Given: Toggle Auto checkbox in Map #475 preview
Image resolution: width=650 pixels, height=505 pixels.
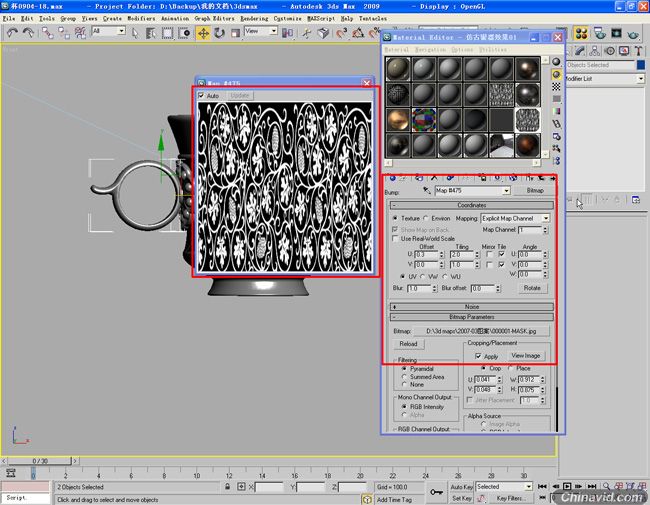Looking at the screenshot, I should pyautogui.click(x=201, y=95).
